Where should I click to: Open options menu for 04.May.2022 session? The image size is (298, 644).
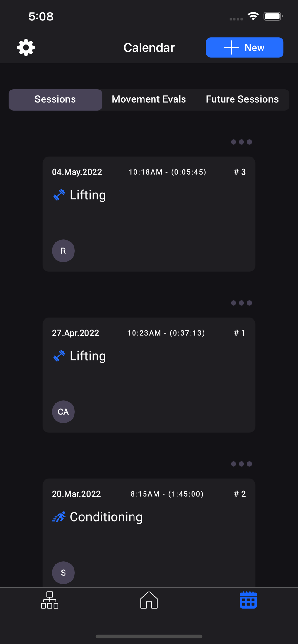tap(241, 142)
